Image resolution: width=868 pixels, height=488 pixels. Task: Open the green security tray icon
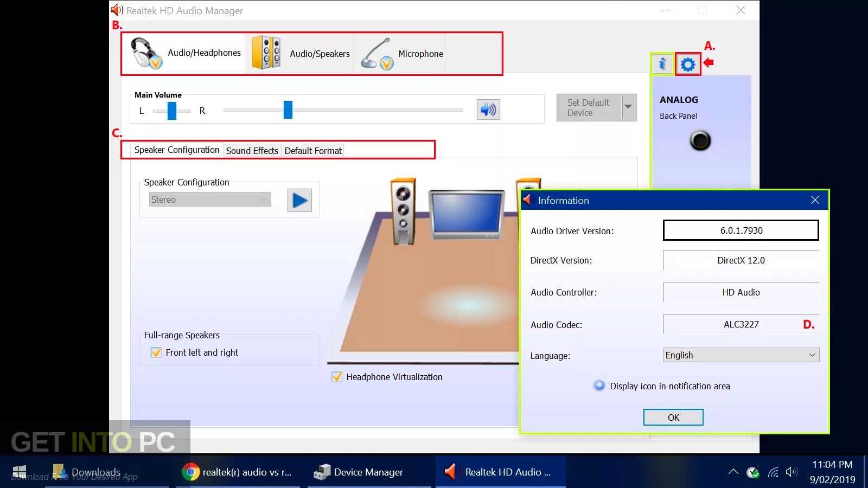[753, 472]
